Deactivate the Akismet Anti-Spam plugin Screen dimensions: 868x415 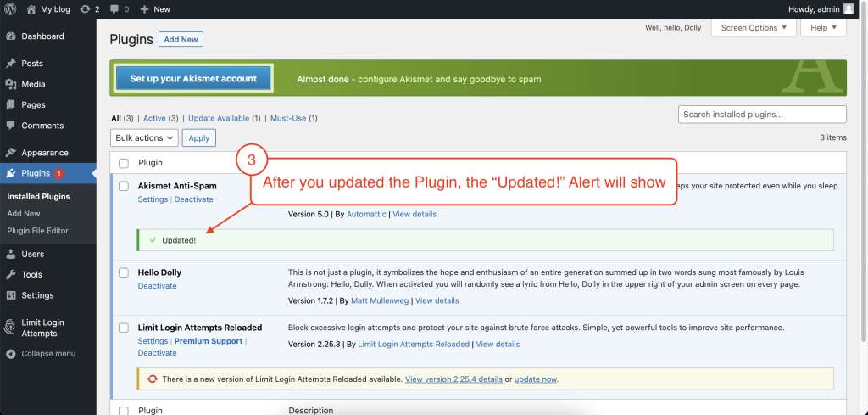pos(194,199)
